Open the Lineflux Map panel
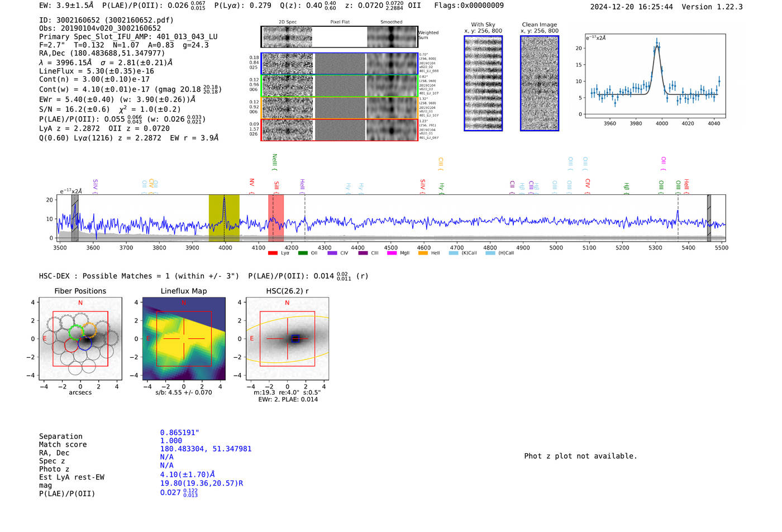The height and width of the screenshot is (532, 782). (184, 339)
